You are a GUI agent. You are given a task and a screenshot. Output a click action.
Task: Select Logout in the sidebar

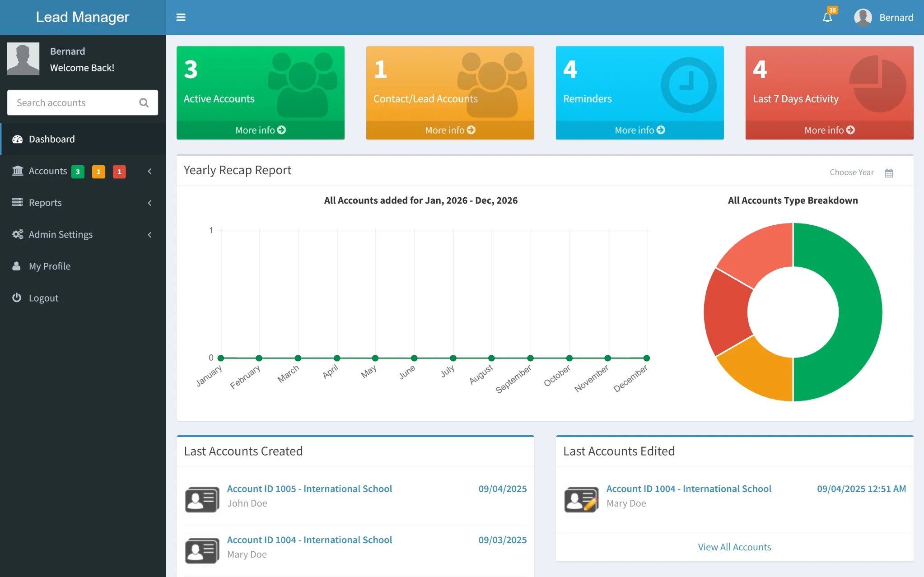[x=43, y=298]
